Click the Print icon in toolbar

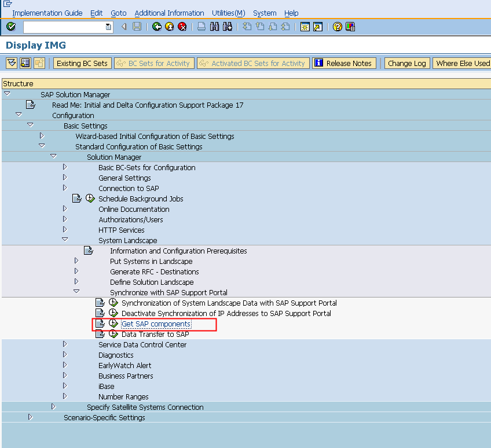coord(201,27)
